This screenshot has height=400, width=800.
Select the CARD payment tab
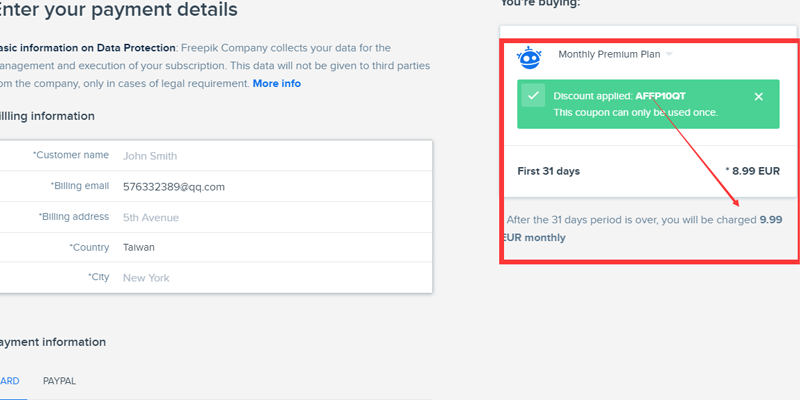(x=8, y=381)
